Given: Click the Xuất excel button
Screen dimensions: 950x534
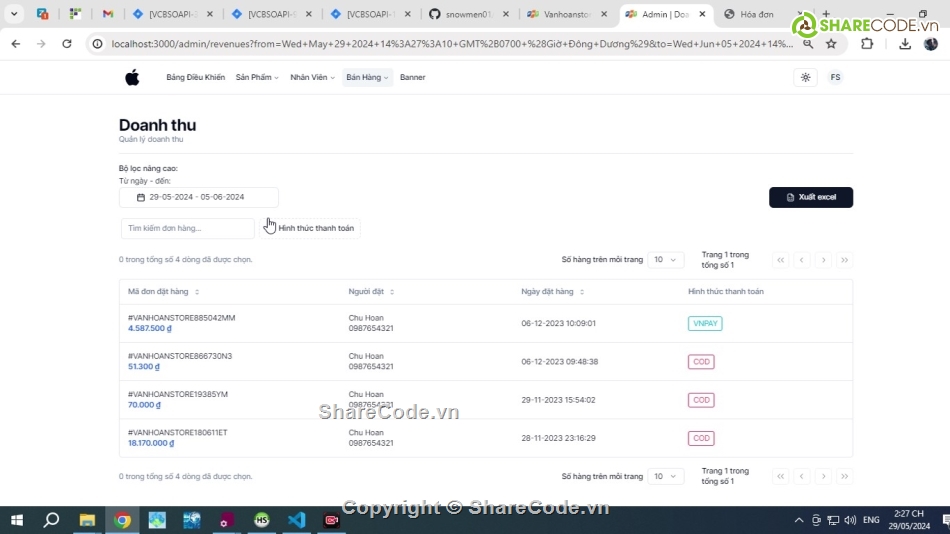Looking at the screenshot, I should tap(811, 198).
